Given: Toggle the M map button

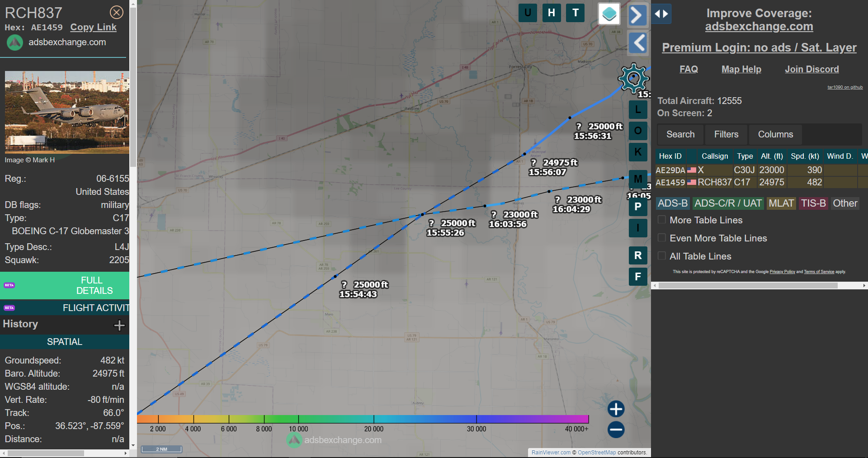Looking at the screenshot, I should click(x=638, y=179).
